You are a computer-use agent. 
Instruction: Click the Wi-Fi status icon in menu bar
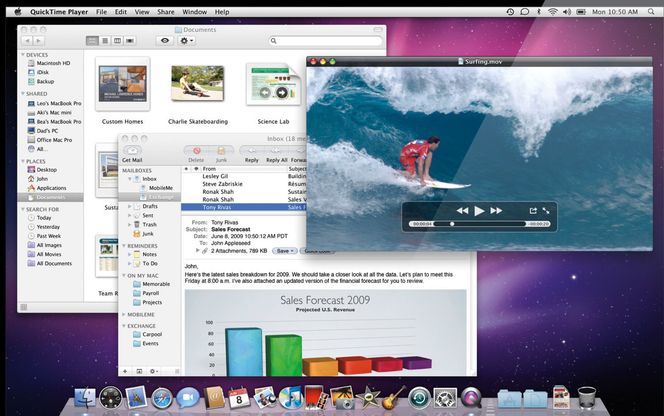[553, 12]
